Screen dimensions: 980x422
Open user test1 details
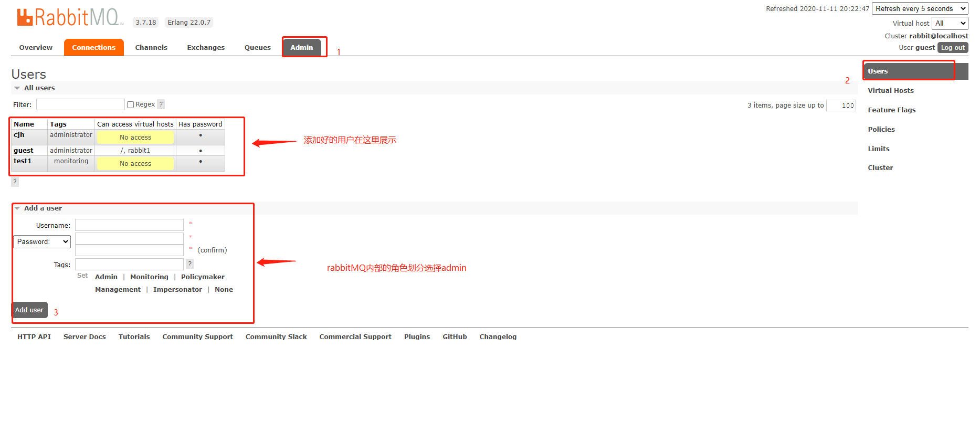(23, 161)
